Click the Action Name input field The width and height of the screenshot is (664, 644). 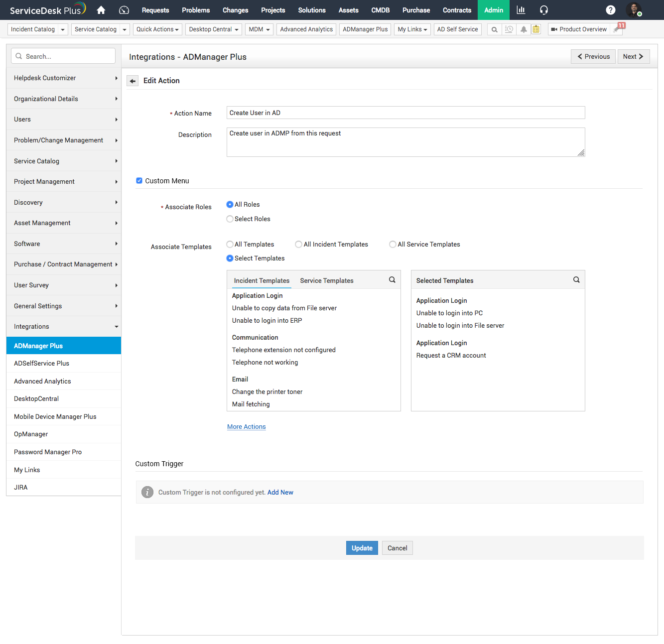(x=406, y=113)
